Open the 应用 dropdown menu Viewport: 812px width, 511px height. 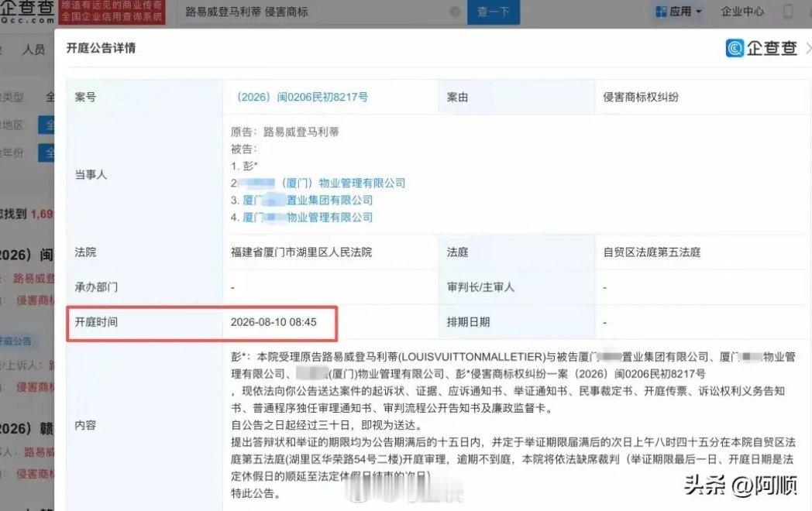point(679,12)
